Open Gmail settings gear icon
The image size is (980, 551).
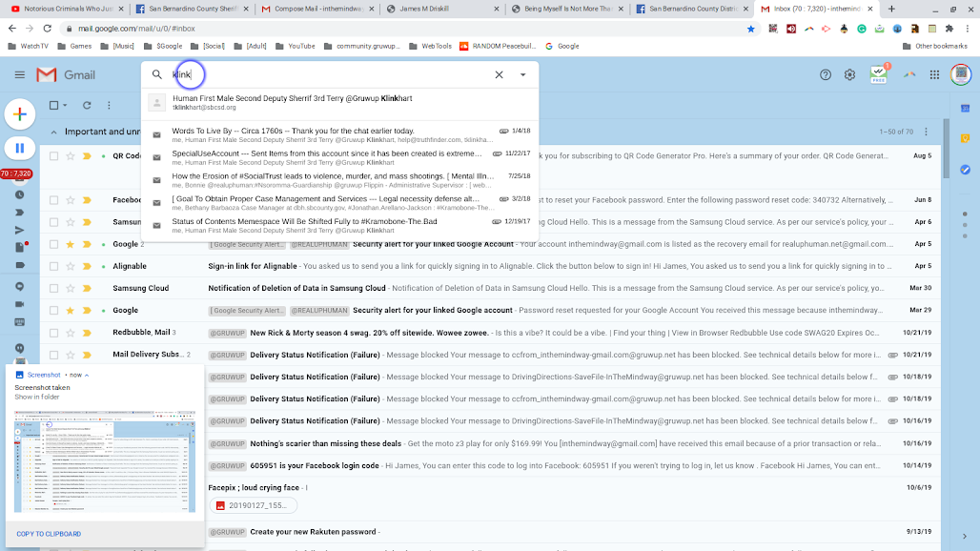pos(849,75)
